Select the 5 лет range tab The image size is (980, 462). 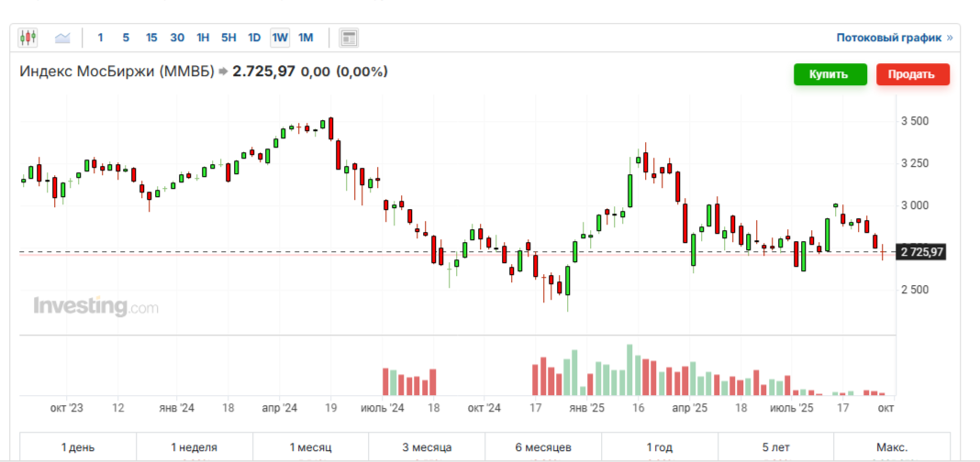[775, 447]
